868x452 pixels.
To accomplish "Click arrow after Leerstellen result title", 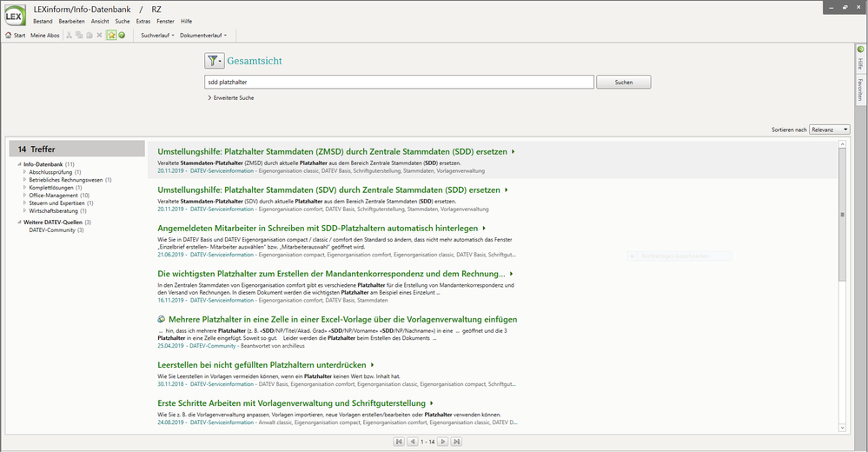I will pyautogui.click(x=372, y=364).
